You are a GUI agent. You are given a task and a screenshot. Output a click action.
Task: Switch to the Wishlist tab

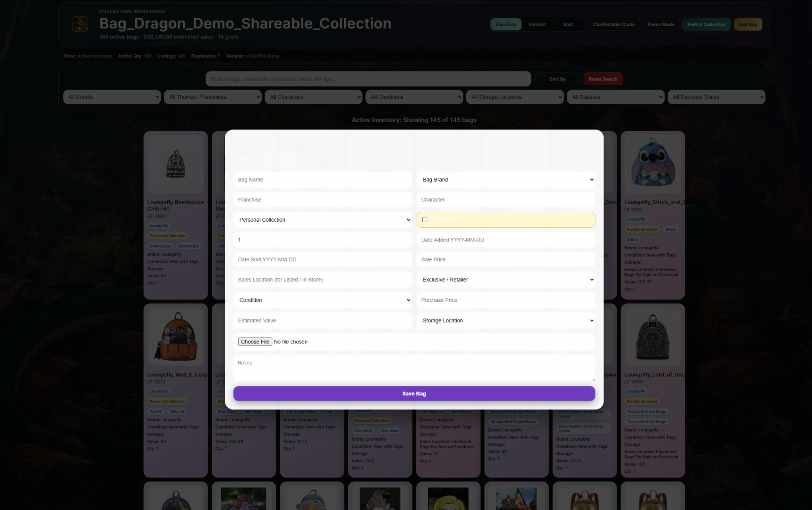[x=537, y=25]
